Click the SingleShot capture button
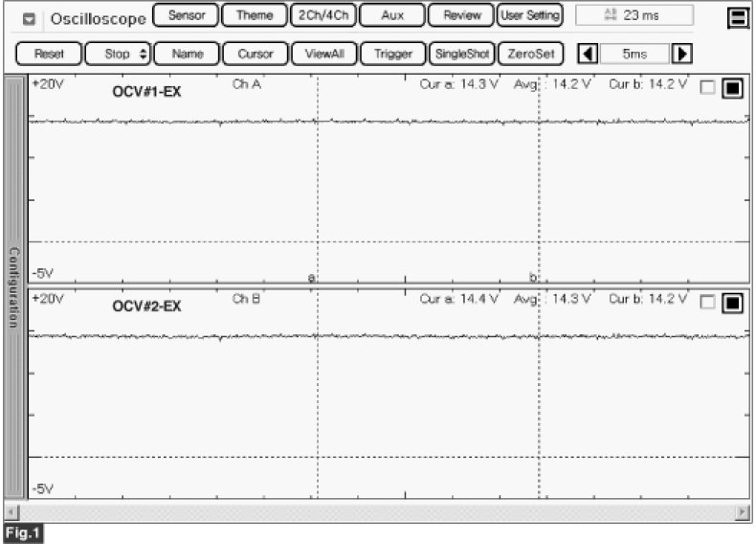The width and height of the screenshot is (756, 544). [462, 54]
